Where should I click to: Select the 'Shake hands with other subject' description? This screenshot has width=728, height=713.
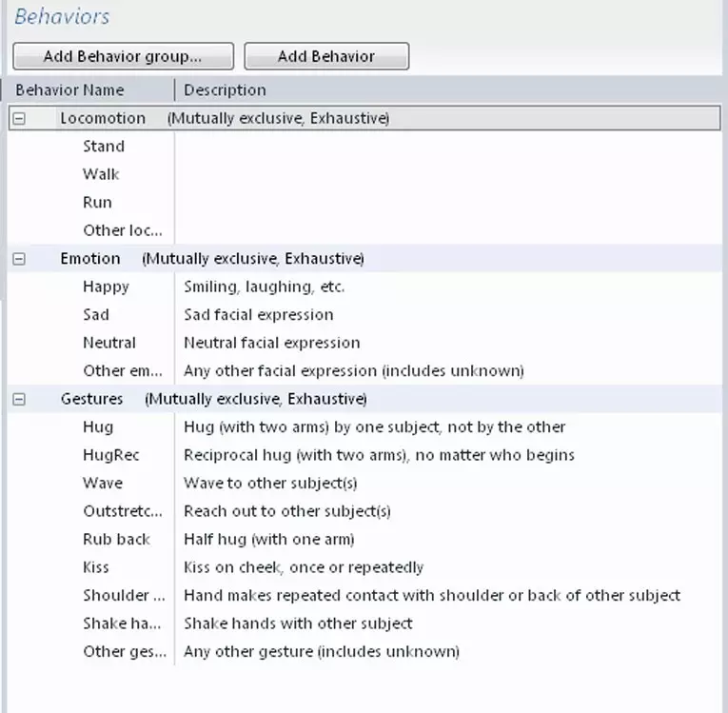[x=298, y=624]
